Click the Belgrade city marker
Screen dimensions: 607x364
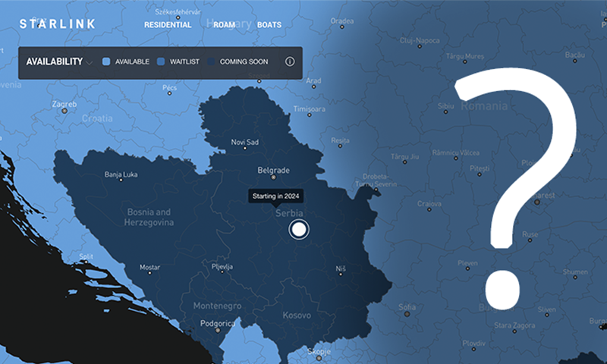[x=273, y=177]
